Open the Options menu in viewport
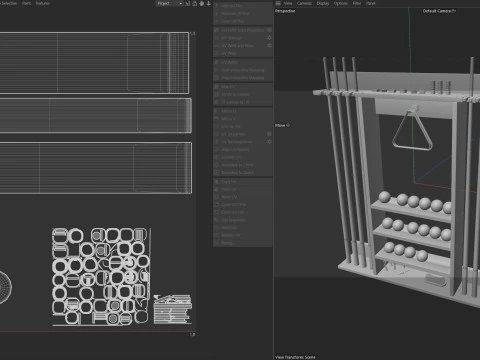This screenshot has height=360, width=480. click(341, 3)
